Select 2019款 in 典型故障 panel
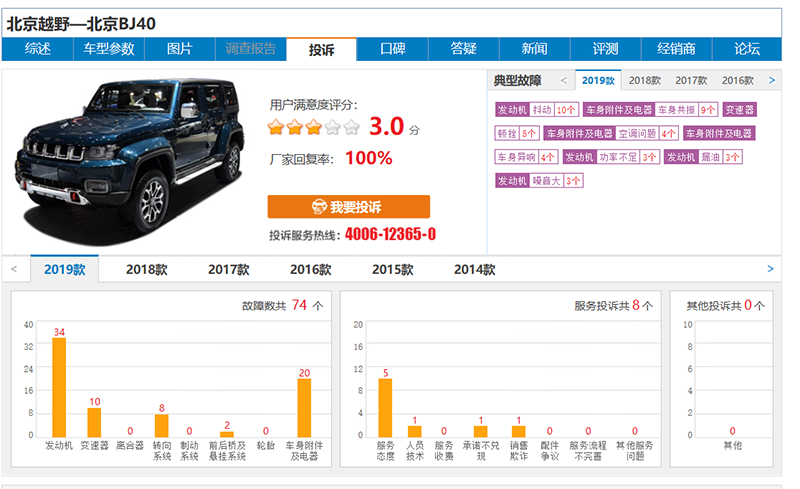This screenshot has height=489, width=800. pyautogui.click(x=598, y=80)
